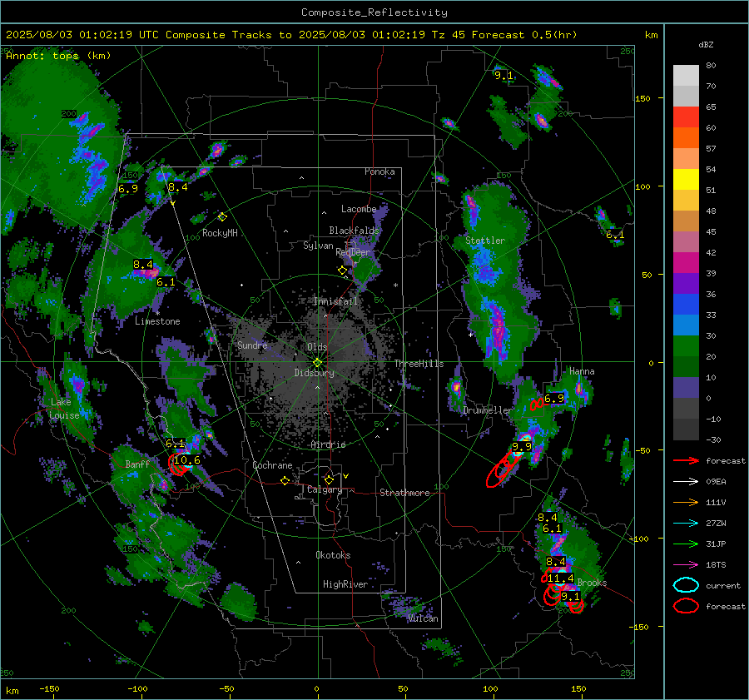Click the Vulcan label
Viewport: 749px width, 700px height.
(x=424, y=618)
